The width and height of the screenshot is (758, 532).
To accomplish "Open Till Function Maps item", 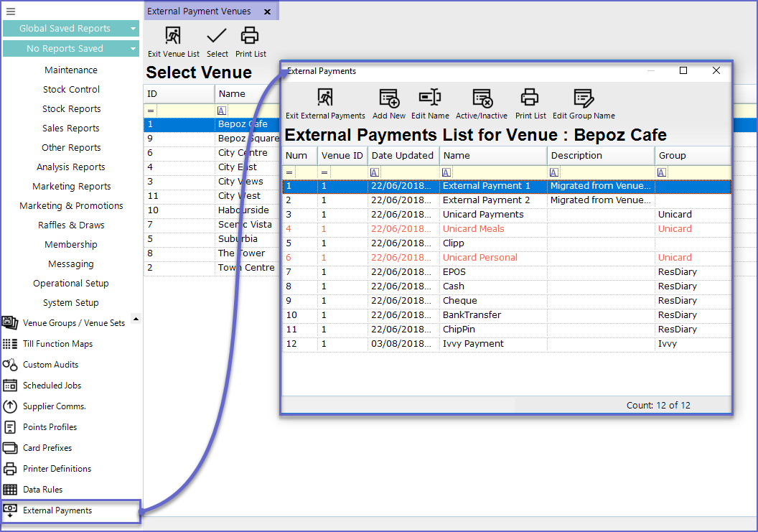I will 57,344.
